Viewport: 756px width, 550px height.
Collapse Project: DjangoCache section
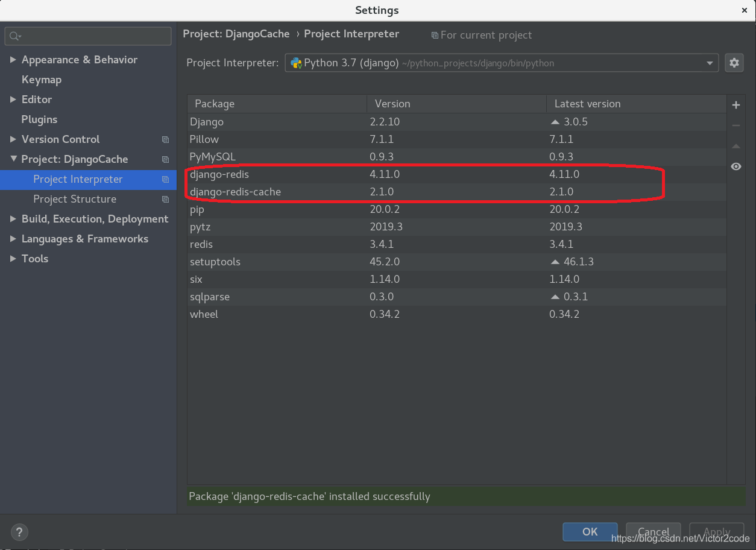tap(13, 159)
